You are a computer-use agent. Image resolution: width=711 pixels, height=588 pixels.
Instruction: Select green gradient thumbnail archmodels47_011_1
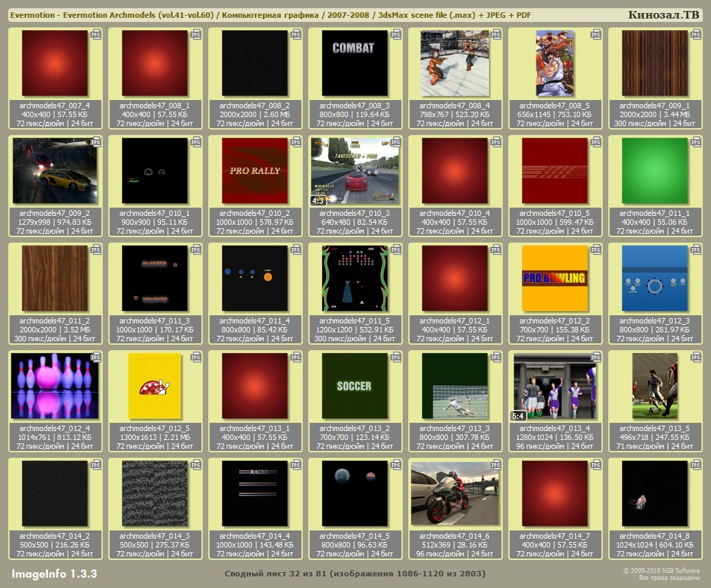coord(655,171)
